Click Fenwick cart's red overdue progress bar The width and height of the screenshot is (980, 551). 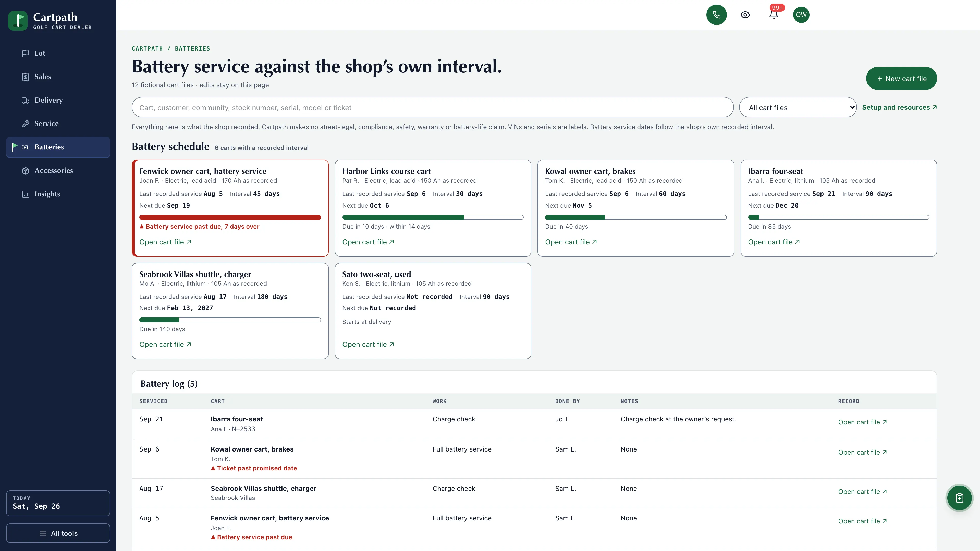(230, 218)
